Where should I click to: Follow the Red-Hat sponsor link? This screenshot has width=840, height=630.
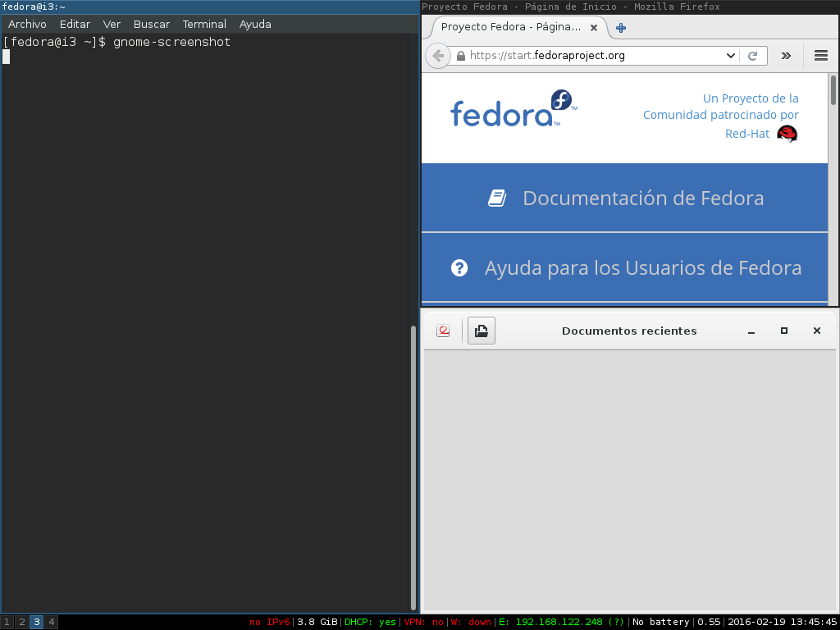(x=746, y=134)
